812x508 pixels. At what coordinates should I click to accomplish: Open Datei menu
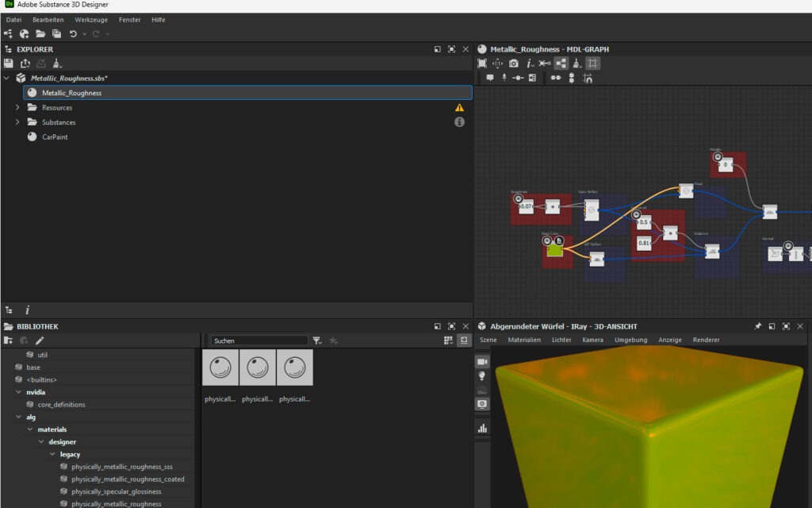point(14,20)
